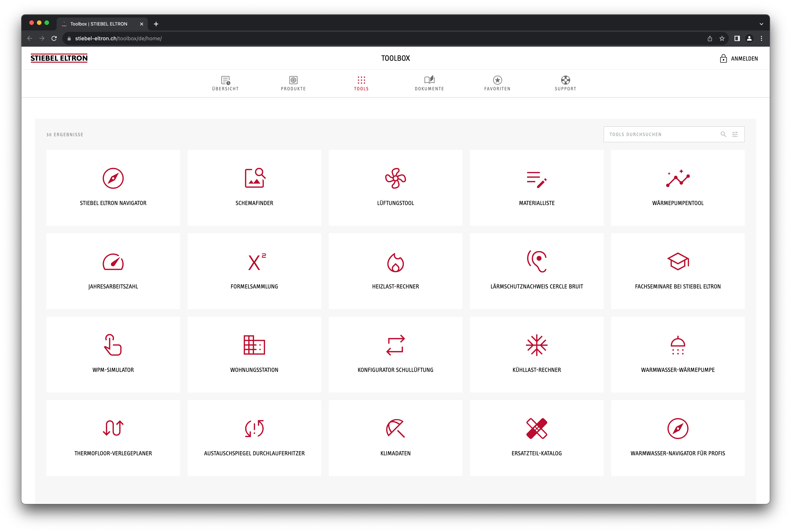
Task: Open the Warmwasser-Navigator für Profis compass icon
Action: (678, 428)
